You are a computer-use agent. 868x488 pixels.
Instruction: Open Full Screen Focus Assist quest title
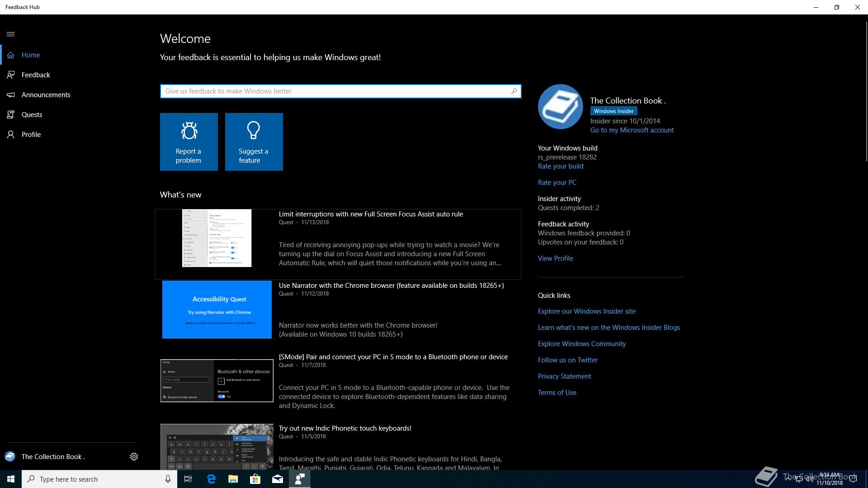coord(371,214)
